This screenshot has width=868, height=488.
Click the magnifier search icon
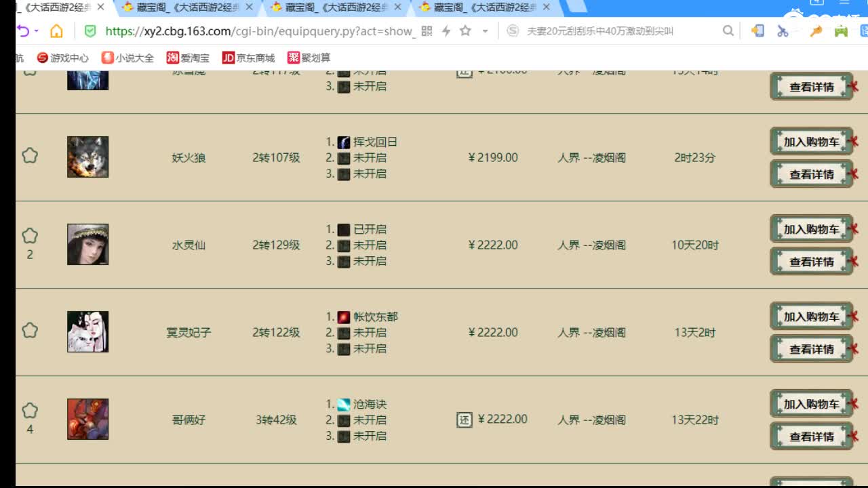click(x=728, y=31)
